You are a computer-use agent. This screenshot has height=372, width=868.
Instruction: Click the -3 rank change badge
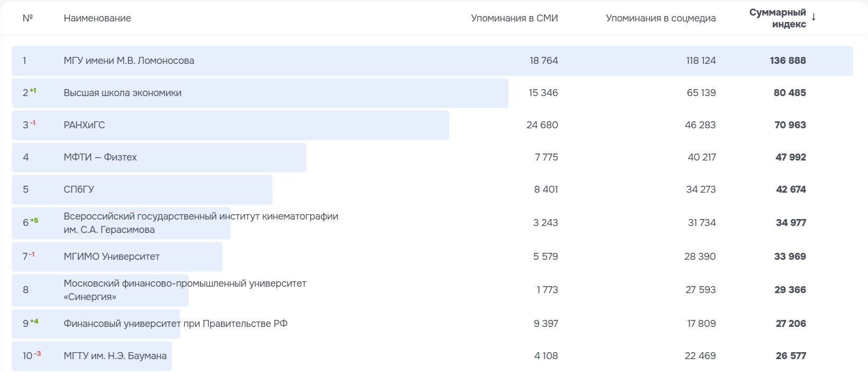click(38, 354)
